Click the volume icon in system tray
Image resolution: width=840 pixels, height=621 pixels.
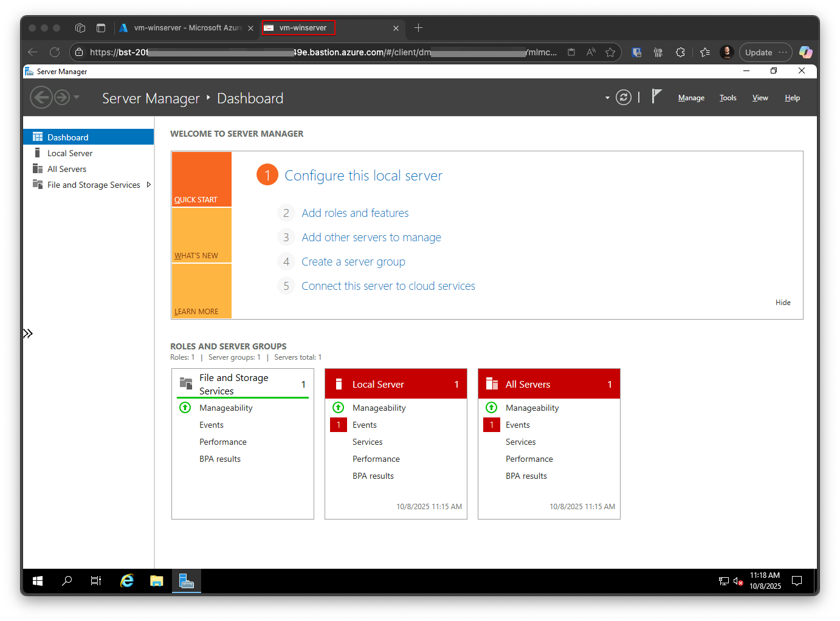pyautogui.click(x=738, y=581)
